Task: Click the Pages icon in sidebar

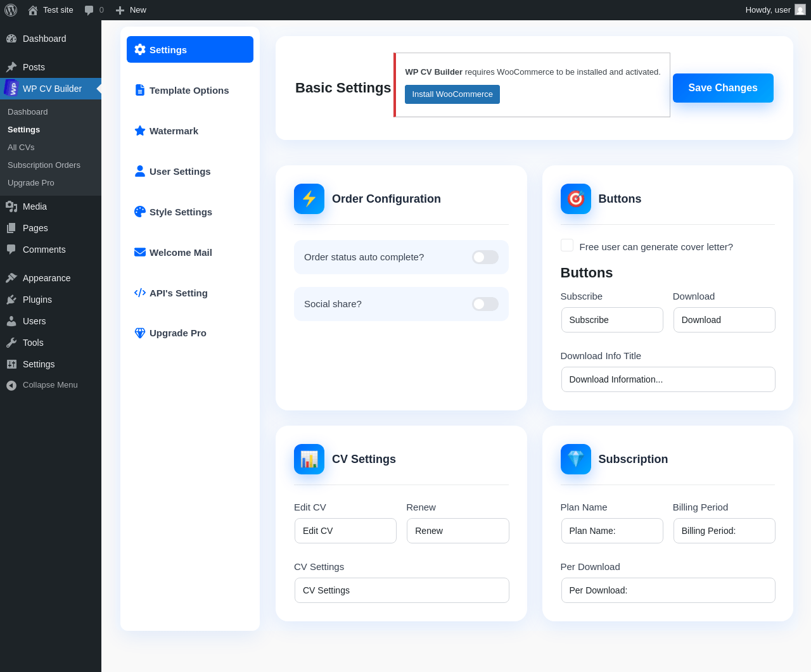Action: click(11, 228)
